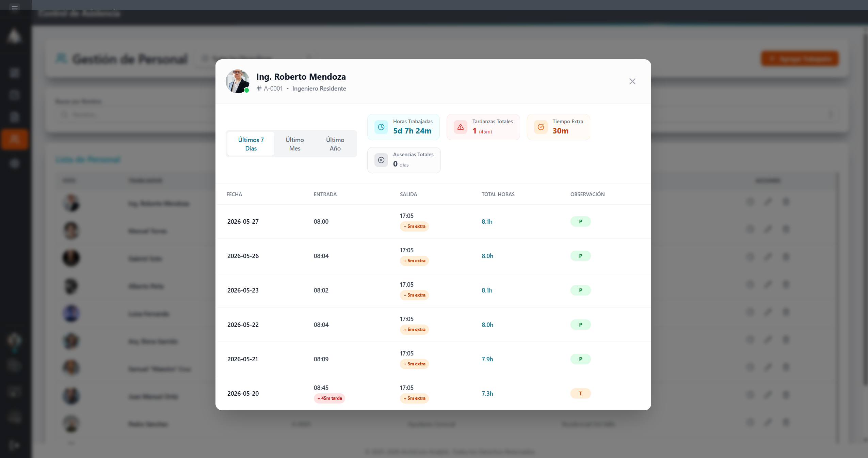Click the P observation badge for 2026-05-27
This screenshot has height=458, width=868.
pyautogui.click(x=580, y=221)
